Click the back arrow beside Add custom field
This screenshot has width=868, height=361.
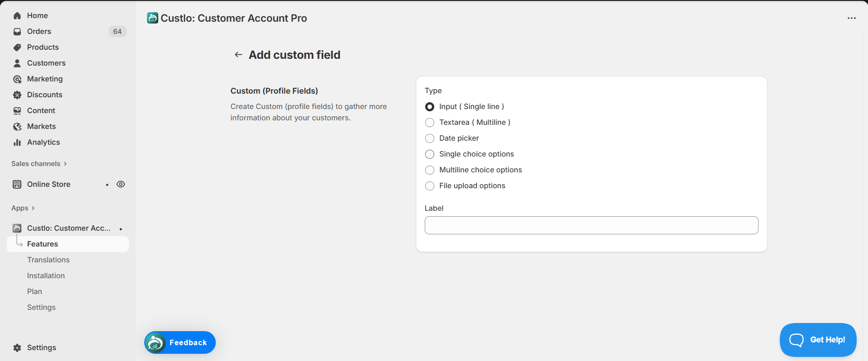[x=238, y=55]
